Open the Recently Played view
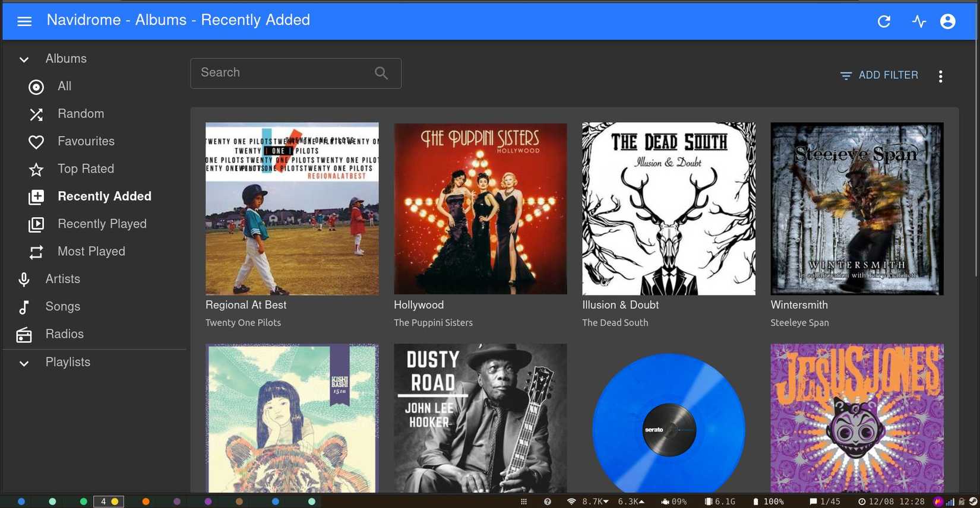The image size is (980, 508). (102, 224)
